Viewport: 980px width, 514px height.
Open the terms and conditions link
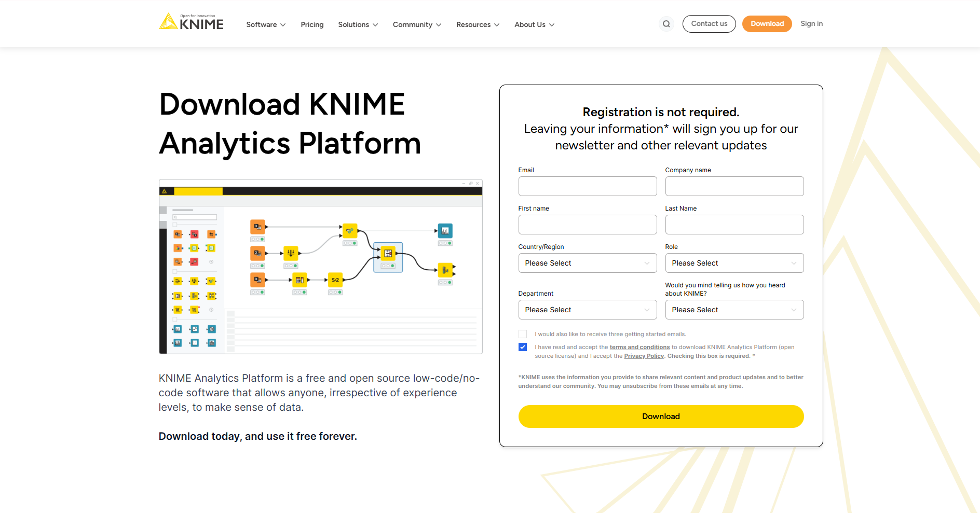tap(639, 347)
